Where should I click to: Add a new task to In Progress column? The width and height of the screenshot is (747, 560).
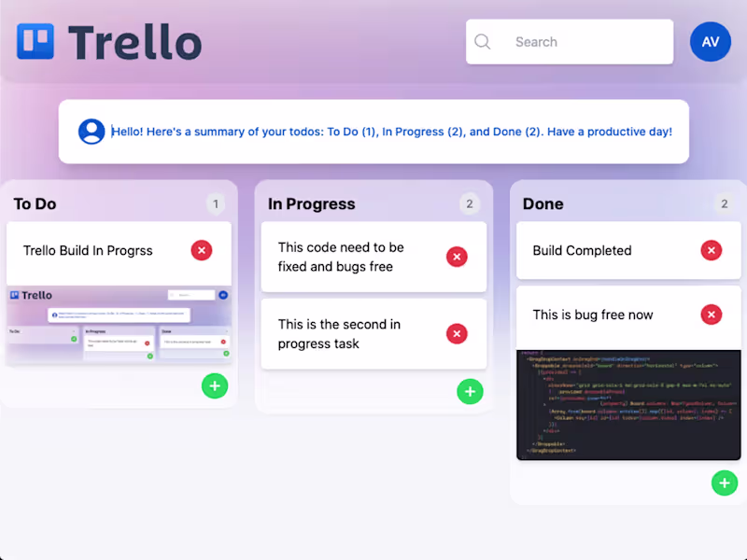[x=470, y=391]
